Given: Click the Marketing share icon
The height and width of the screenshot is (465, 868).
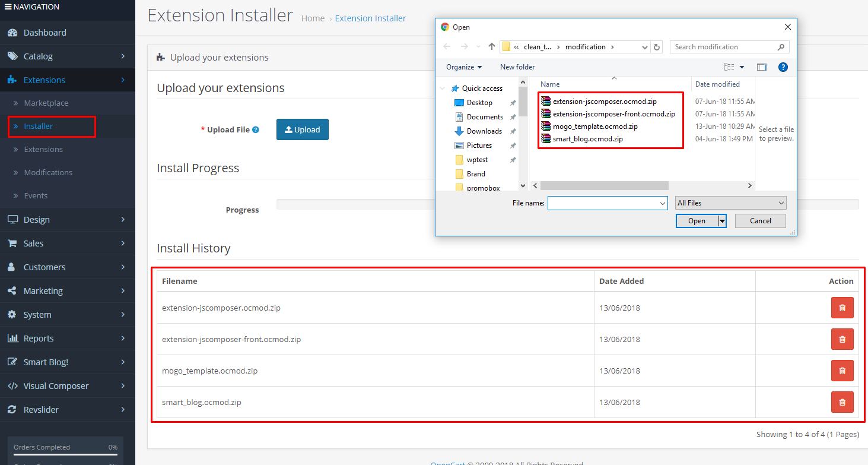Looking at the screenshot, I should (12, 291).
